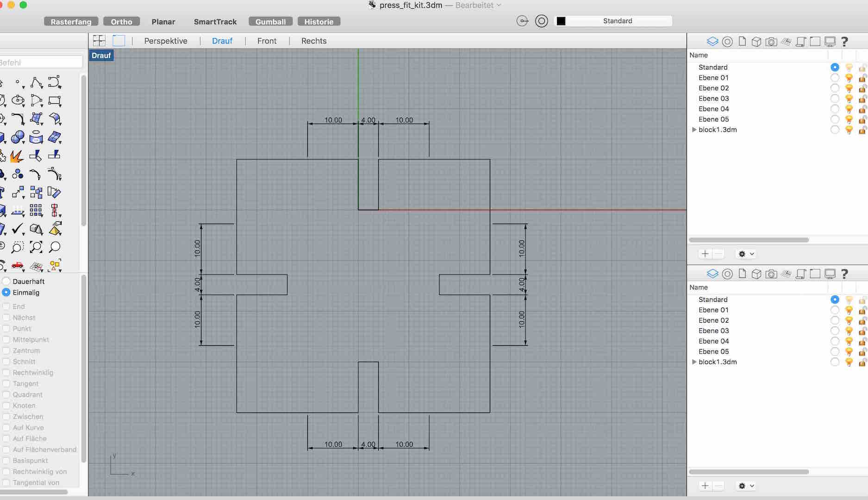
Task: Switch to four-viewport layout icon
Action: click(x=99, y=41)
